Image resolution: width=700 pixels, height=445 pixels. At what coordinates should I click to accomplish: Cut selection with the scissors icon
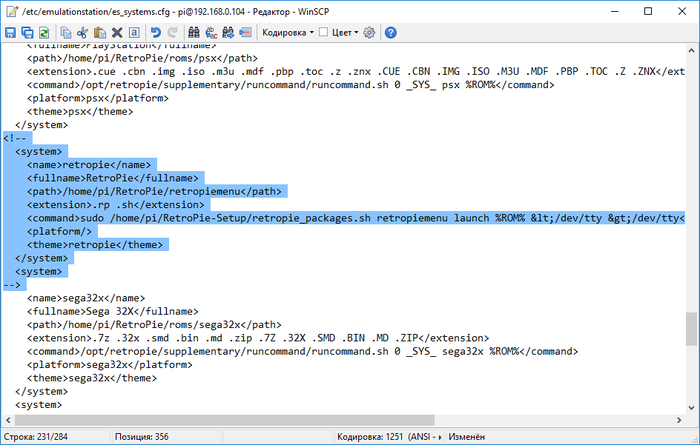click(82, 32)
